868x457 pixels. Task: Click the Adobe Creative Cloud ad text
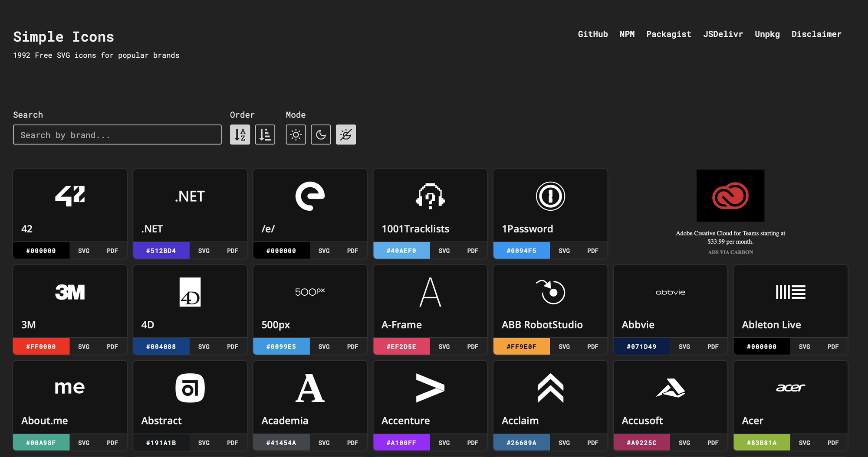[x=730, y=237]
